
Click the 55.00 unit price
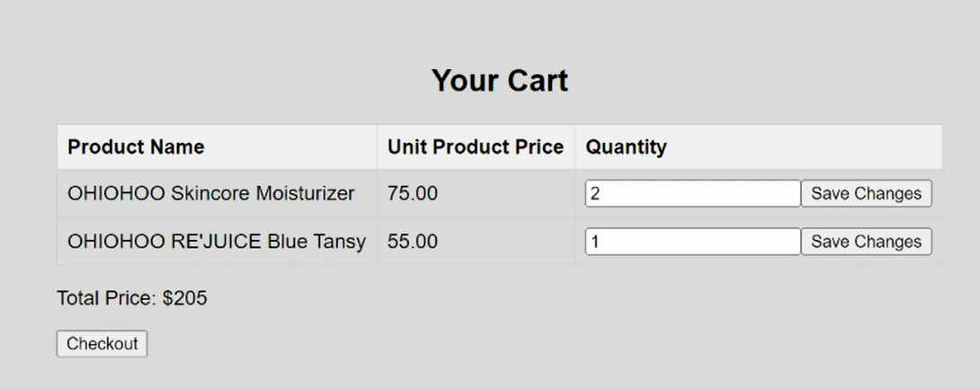(413, 242)
